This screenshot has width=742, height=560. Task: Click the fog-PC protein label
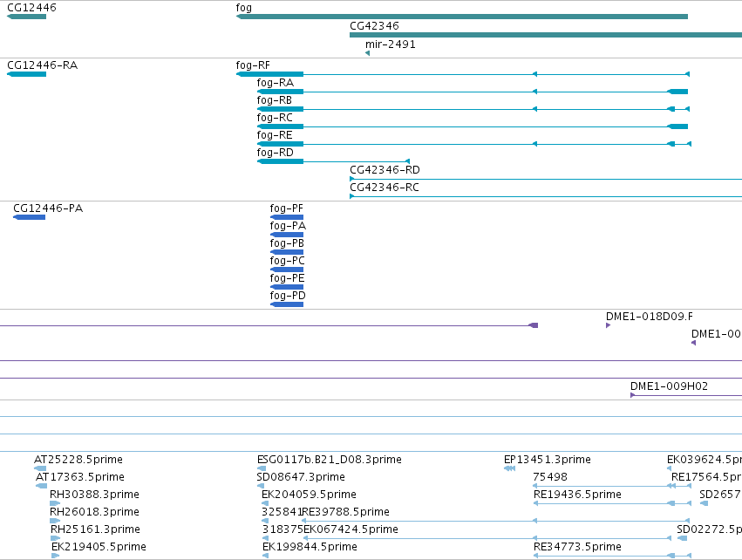pos(287,261)
